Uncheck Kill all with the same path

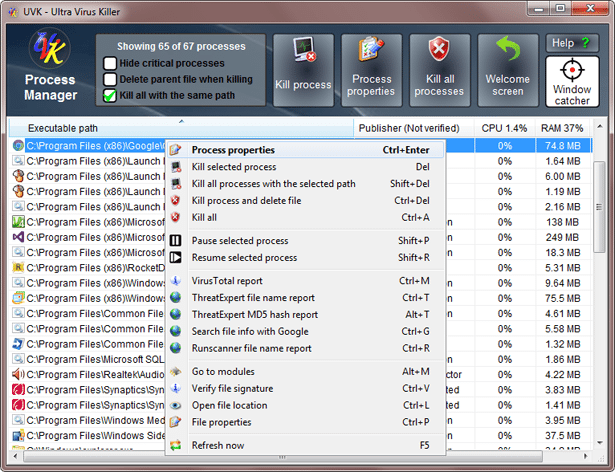click(111, 95)
